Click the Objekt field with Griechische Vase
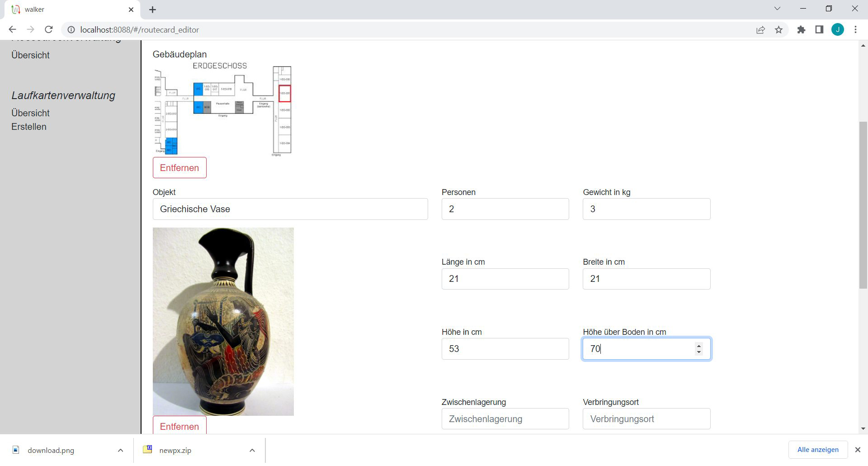The height and width of the screenshot is (466, 868). (x=290, y=209)
